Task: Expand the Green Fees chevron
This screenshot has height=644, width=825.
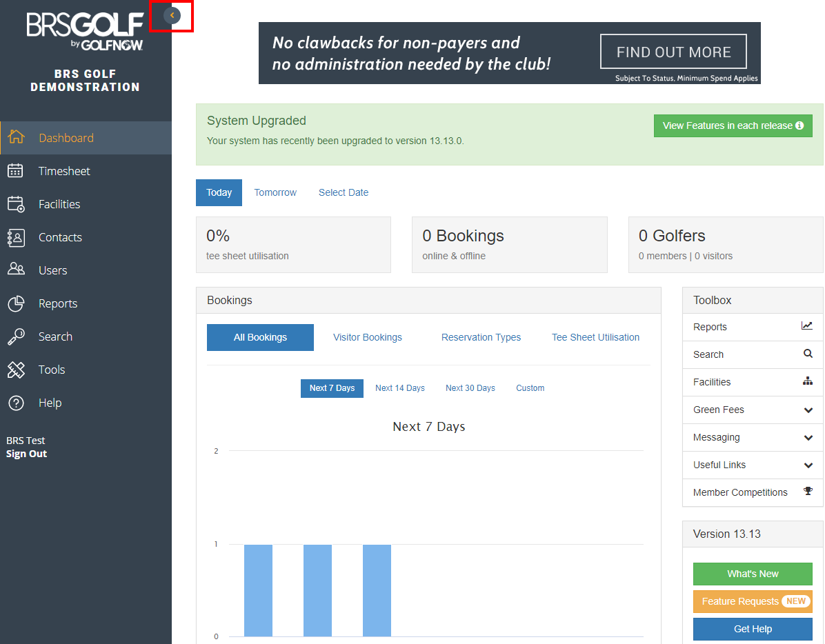Action: [x=808, y=410]
